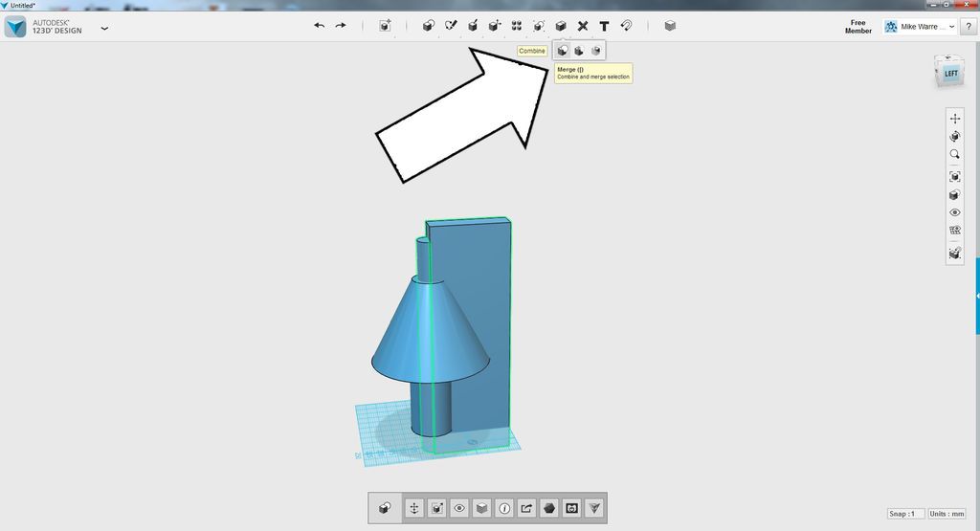Click the Pattern tool icon

[517, 26]
